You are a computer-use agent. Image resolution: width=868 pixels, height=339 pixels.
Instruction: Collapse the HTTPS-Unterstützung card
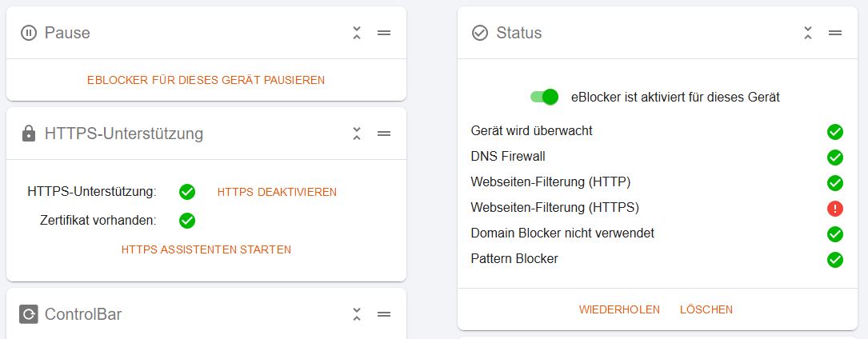pos(357,134)
